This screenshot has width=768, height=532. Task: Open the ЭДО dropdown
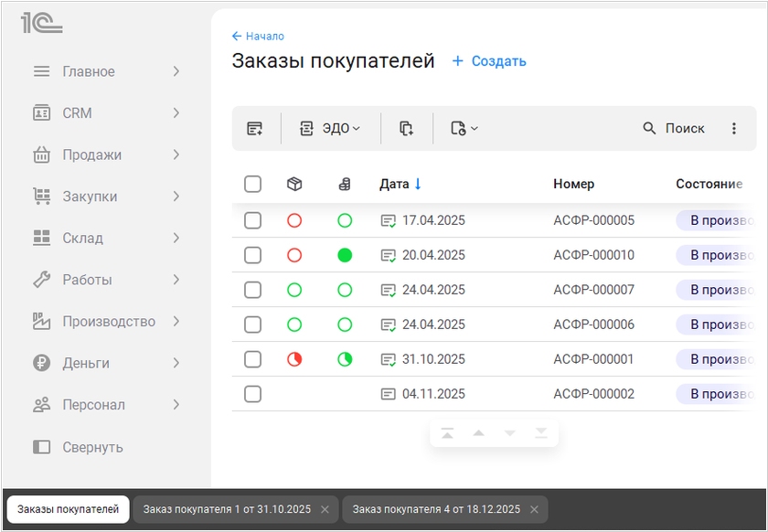pyautogui.click(x=330, y=129)
